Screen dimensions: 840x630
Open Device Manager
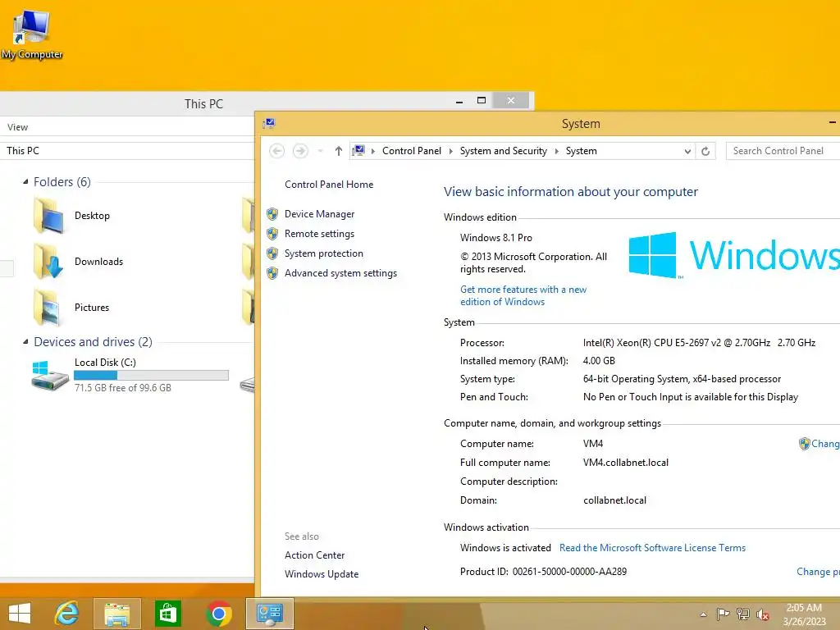pyautogui.click(x=319, y=214)
